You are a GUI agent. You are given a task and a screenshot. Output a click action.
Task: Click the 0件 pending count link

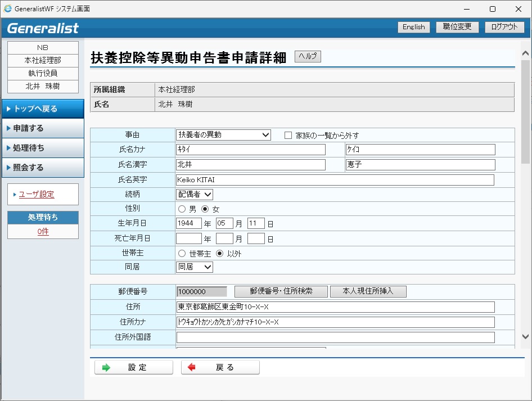pos(43,232)
